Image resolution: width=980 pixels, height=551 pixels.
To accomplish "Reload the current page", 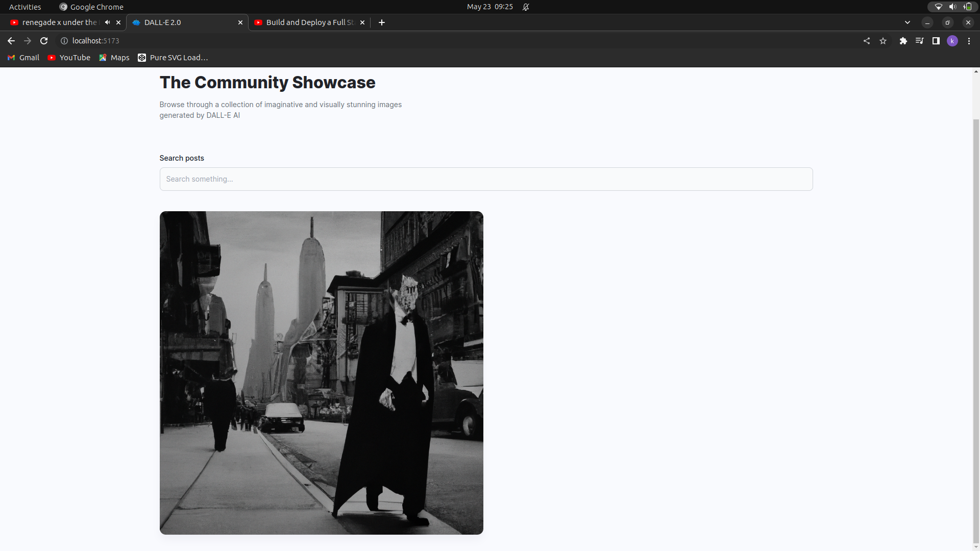I will point(44,41).
